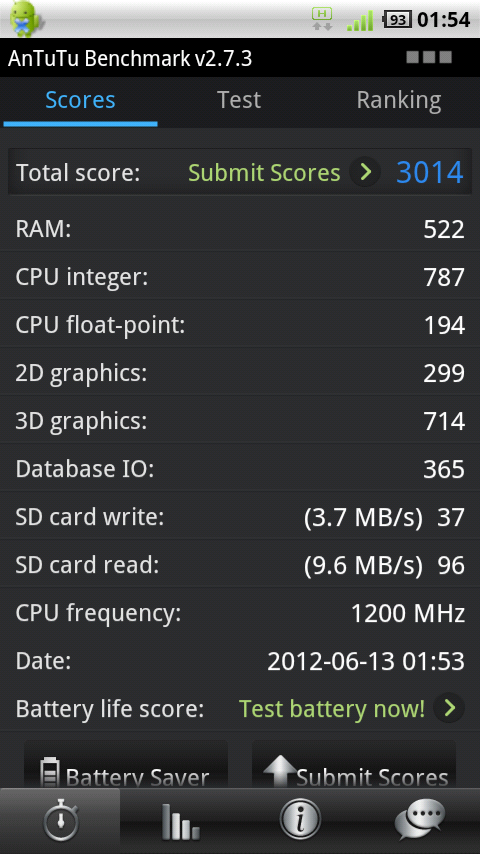
Task: Tap the green Submit Scores link
Action: [264, 173]
